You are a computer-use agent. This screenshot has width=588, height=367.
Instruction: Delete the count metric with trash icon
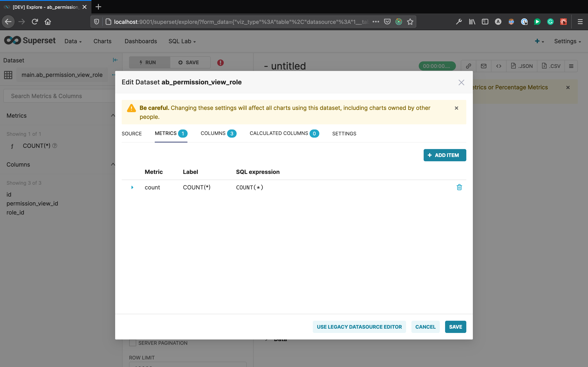pos(459,187)
